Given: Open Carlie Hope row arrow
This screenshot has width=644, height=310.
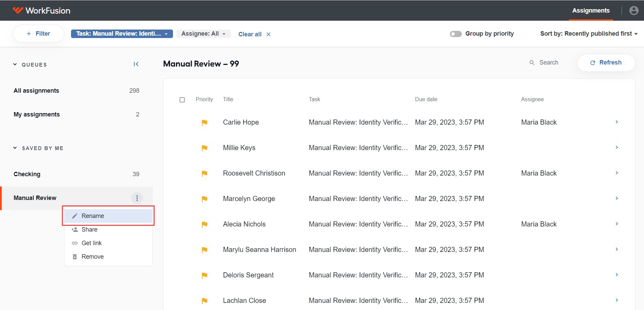Looking at the screenshot, I should pos(616,122).
